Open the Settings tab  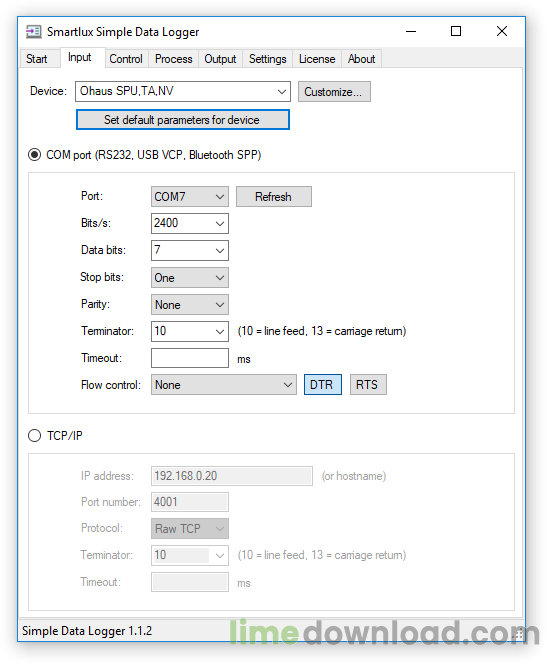(x=268, y=59)
